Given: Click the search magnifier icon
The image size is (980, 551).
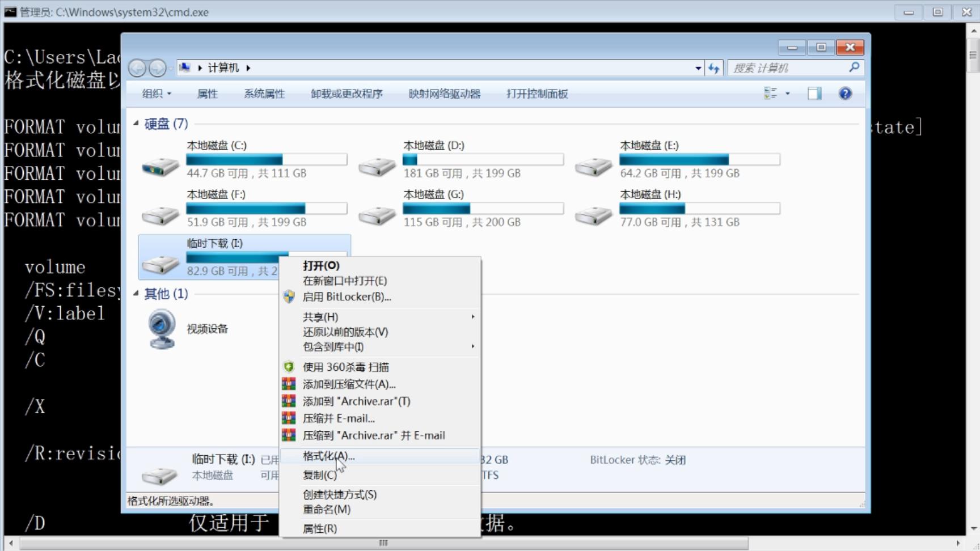Looking at the screenshot, I should click(x=853, y=67).
